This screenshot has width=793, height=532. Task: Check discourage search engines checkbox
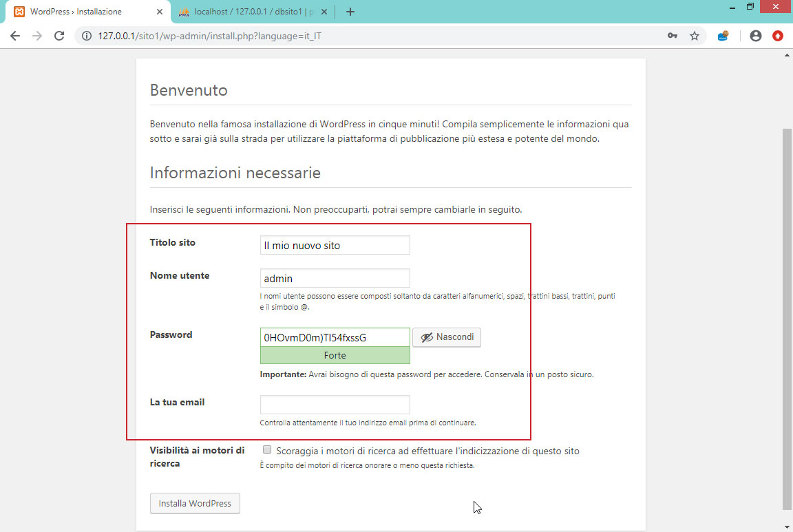tap(267, 449)
